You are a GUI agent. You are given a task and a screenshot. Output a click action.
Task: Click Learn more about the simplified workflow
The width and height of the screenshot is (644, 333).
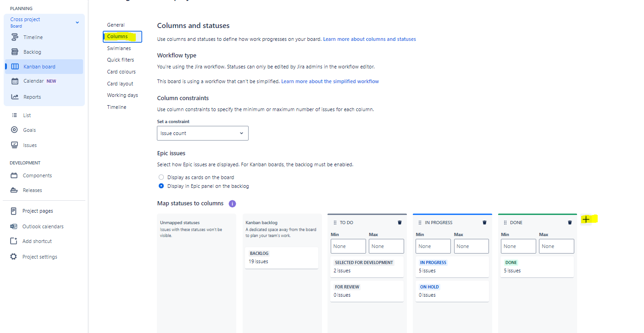point(330,81)
